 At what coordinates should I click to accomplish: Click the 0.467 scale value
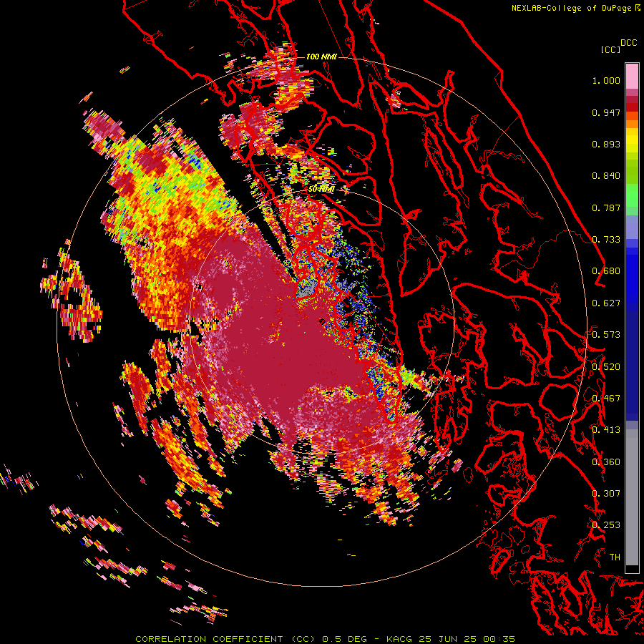[x=606, y=399]
